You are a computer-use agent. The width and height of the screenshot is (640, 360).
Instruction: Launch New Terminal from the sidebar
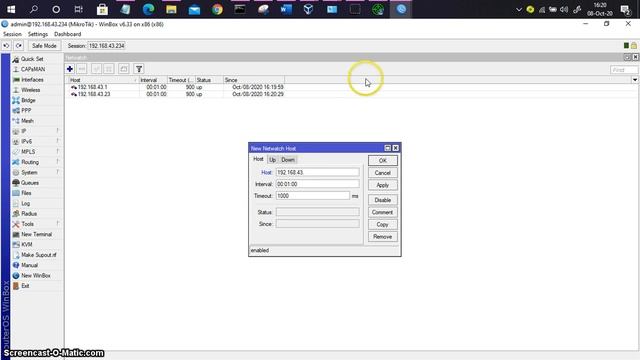coord(36,234)
